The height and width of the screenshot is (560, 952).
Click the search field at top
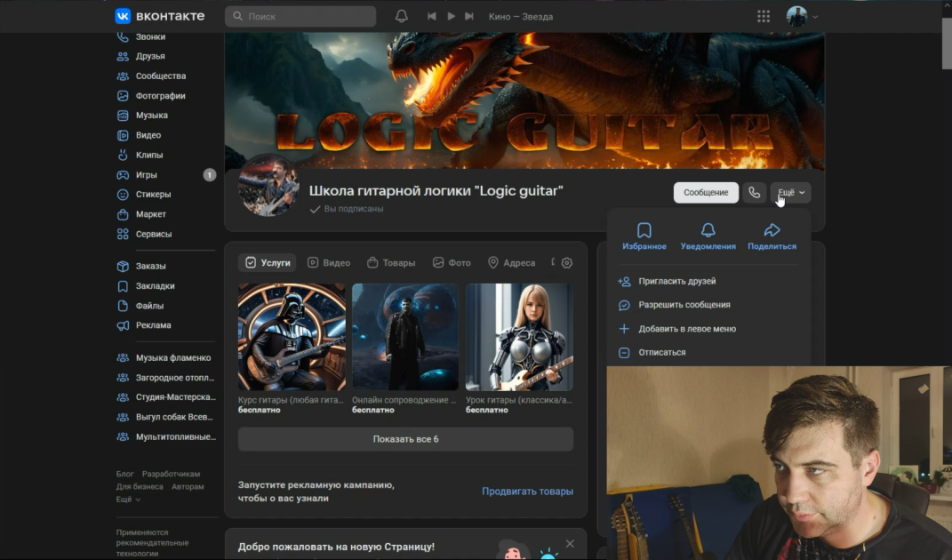300,16
